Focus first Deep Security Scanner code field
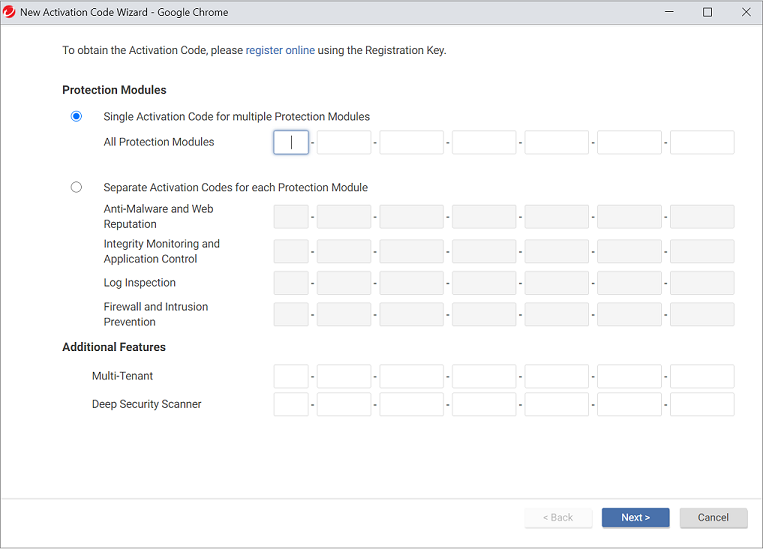 pyautogui.click(x=291, y=404)
